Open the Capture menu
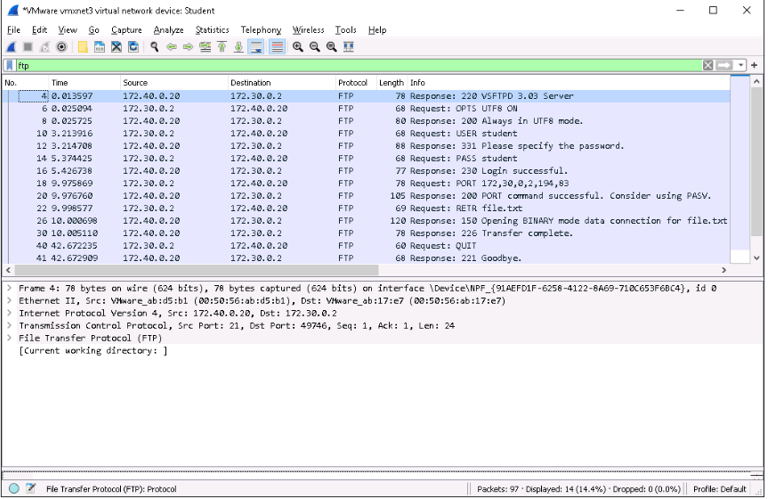 coord(126,30)
